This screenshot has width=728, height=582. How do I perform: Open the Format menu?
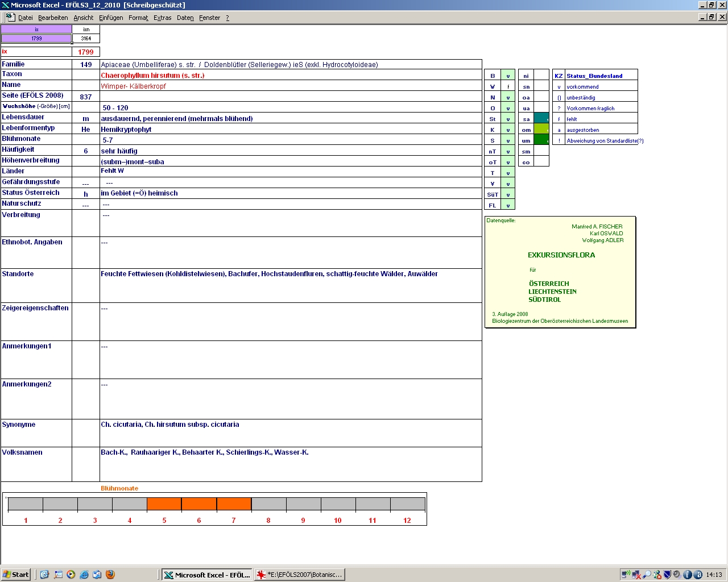coord(138,18)
